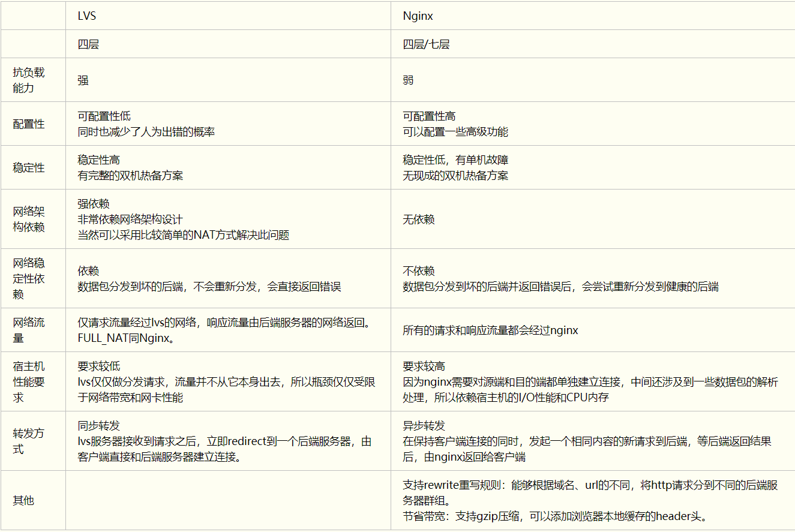This screenshot has height=532, width=795.
Task: Select the line mentioning I/O性能和CPU内存
Action: point(506,397)
